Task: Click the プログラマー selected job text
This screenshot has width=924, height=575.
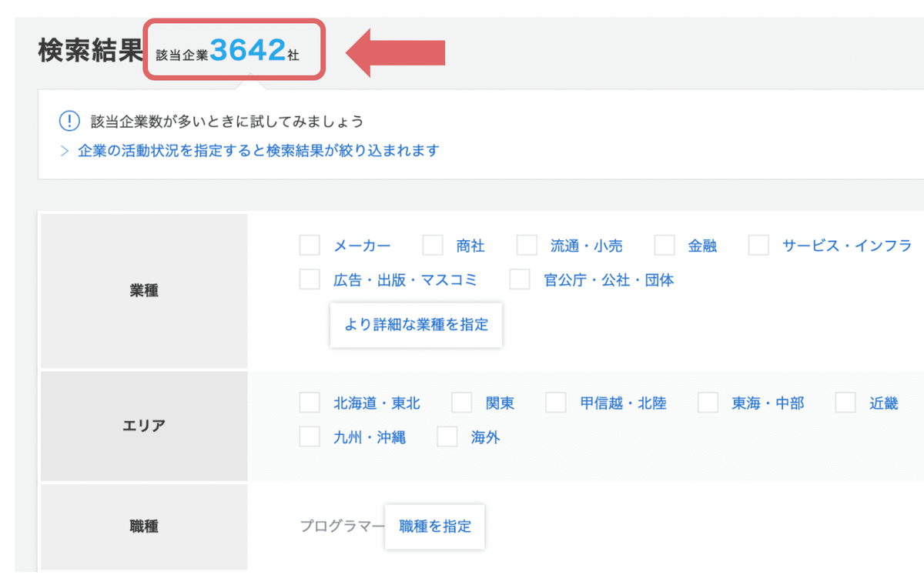Action: tap(342, 527)
